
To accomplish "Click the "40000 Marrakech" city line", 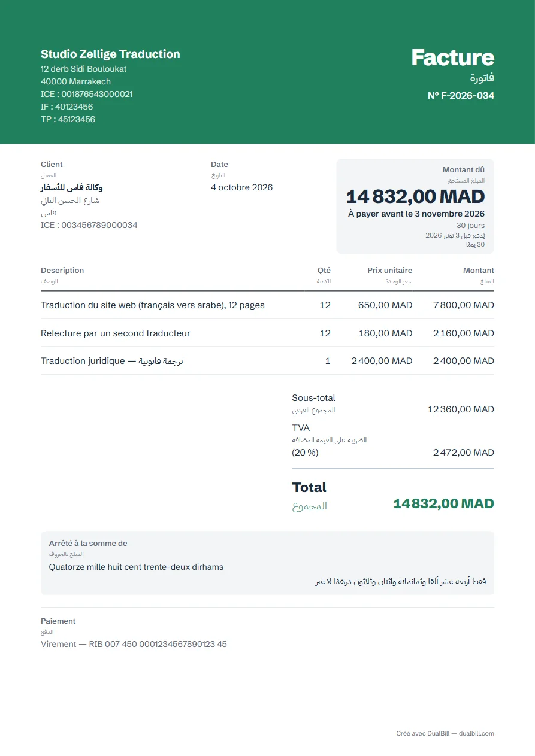I will pos(75,81).
